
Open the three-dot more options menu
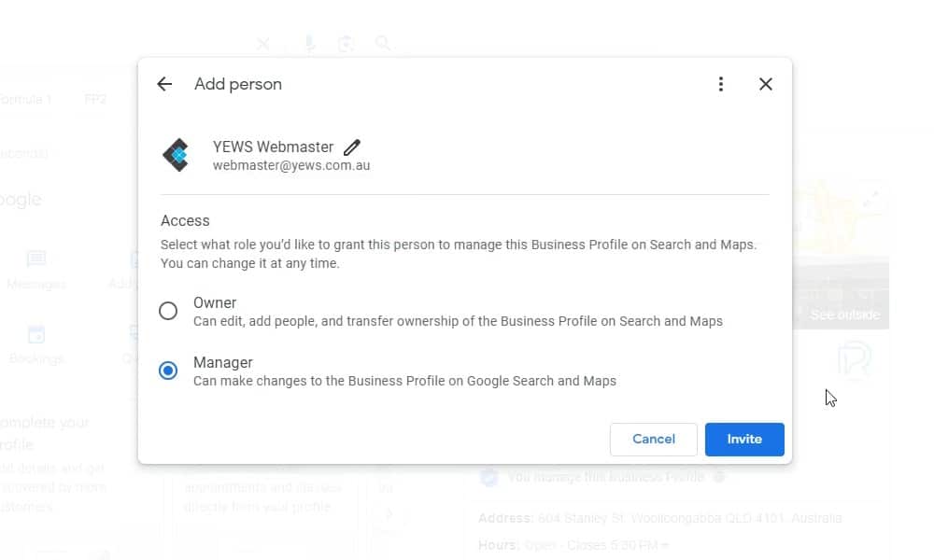720,84
